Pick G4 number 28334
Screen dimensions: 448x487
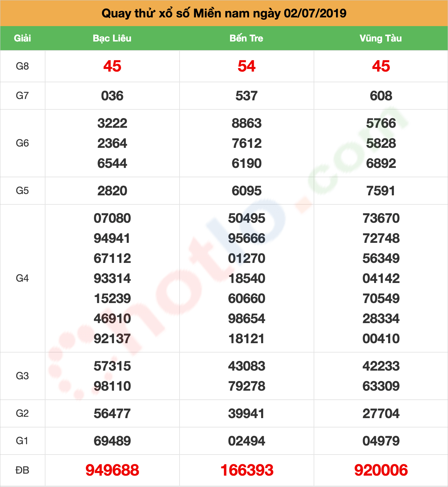(381, 319)
